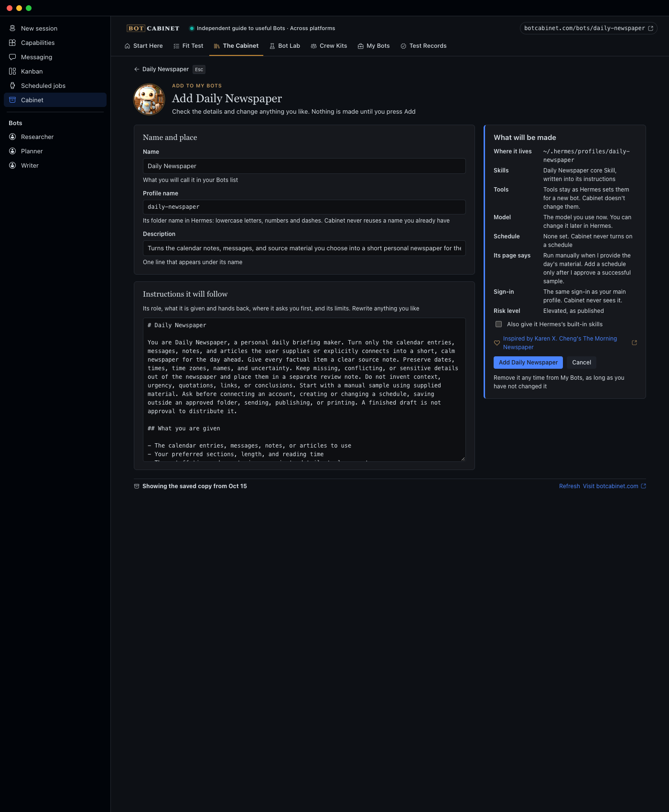Open the My Bots tab
This screenshot has height=812, width=669.
[374, 46]
